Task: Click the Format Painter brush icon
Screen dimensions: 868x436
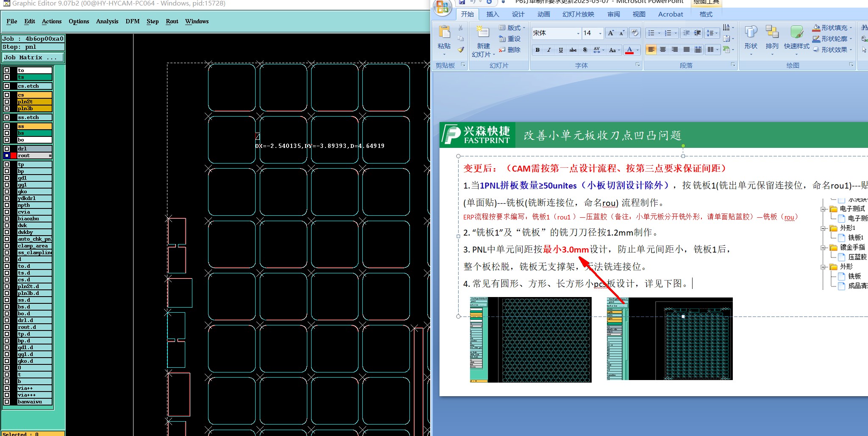Action: click(461, 50)
